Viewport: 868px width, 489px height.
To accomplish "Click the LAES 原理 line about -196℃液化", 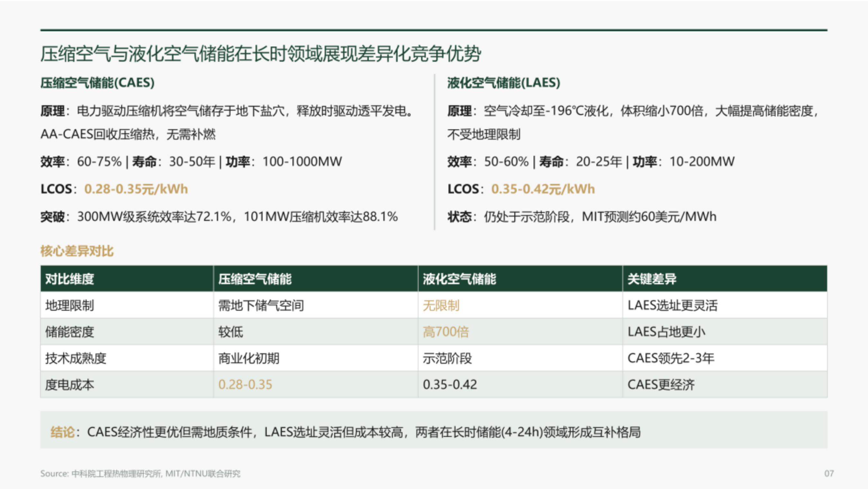I will pyautogui.click(x=633, y=111).
